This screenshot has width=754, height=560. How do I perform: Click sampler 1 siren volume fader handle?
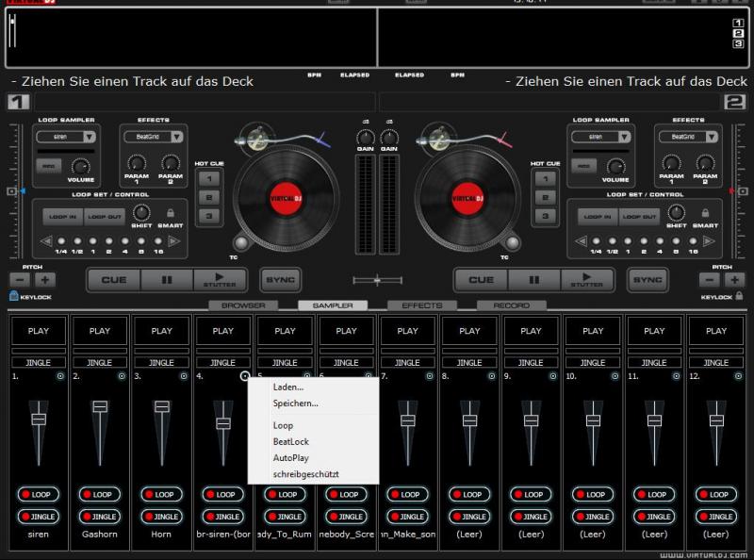click(x=39, y=420)
